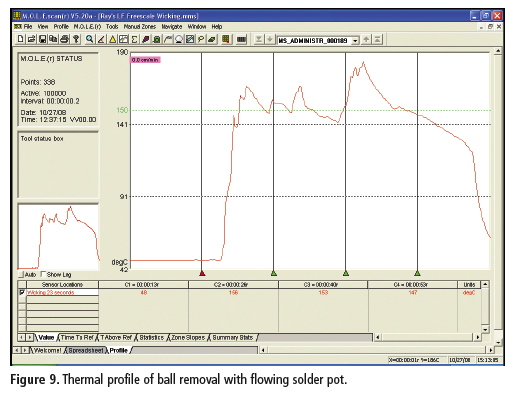Click the Sigma summary tool icon
The width and height of the screenshot is (513, 393).
click(134, 39)
